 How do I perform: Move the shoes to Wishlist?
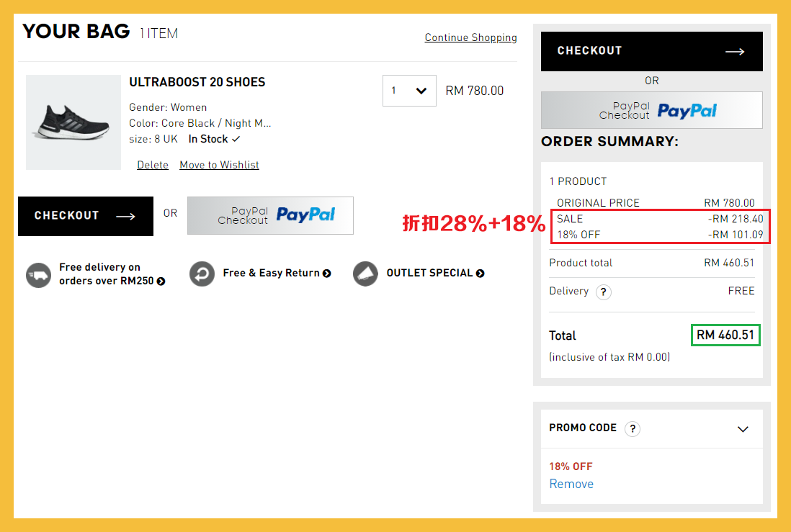(x=219, y=165)
